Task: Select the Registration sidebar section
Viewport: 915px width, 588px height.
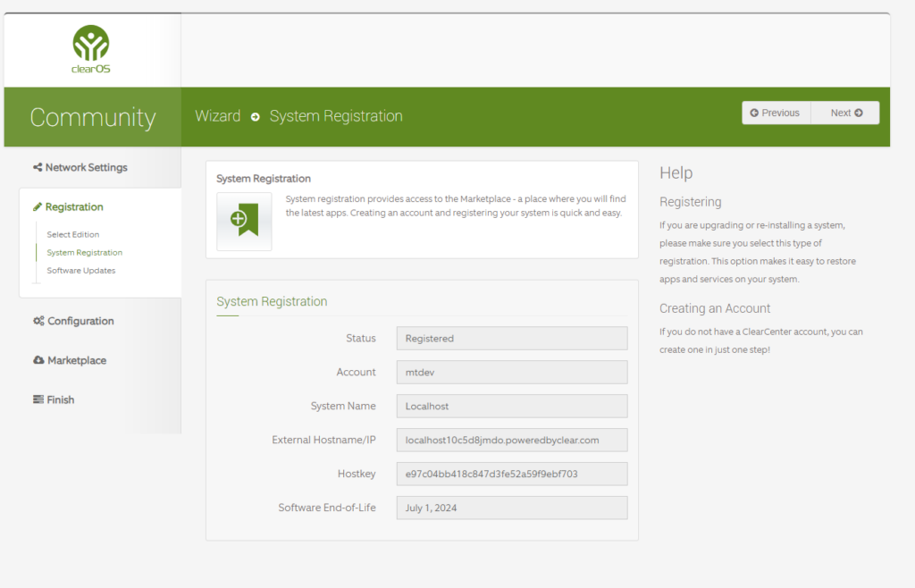Action: 68,207
